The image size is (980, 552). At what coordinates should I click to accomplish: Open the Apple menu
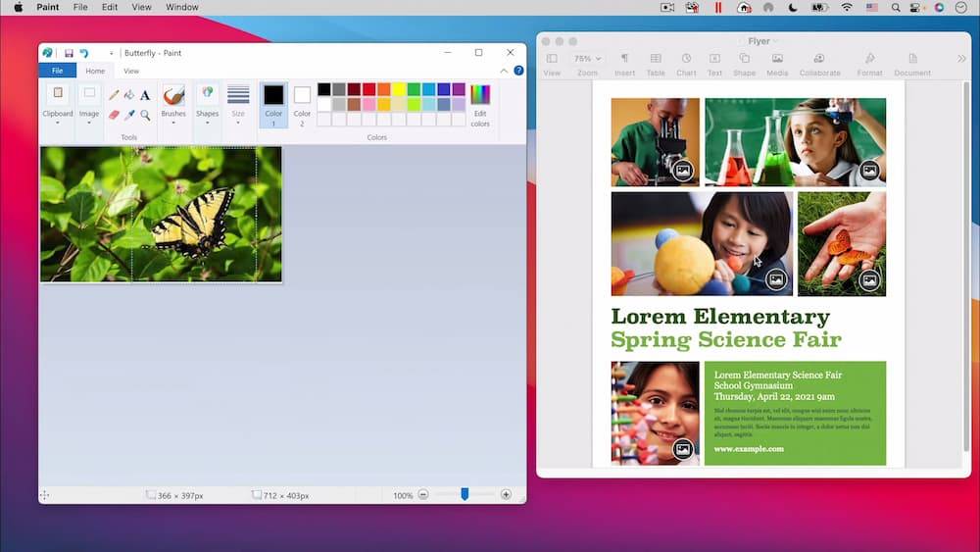[x=19, y=8]
